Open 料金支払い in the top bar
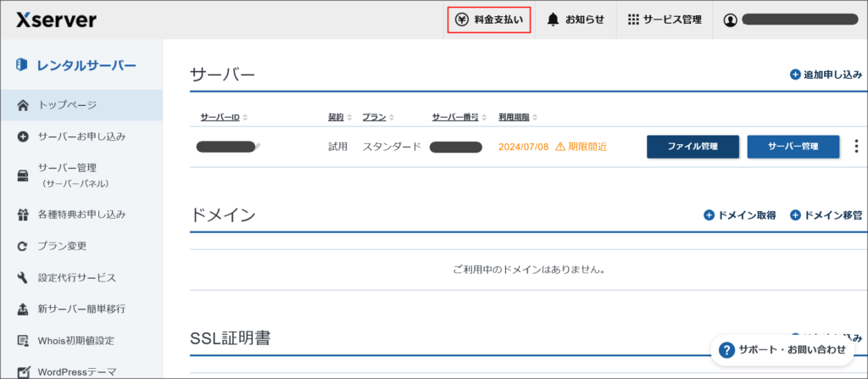This screenshot has width=868, height=379. click(489, 20)
